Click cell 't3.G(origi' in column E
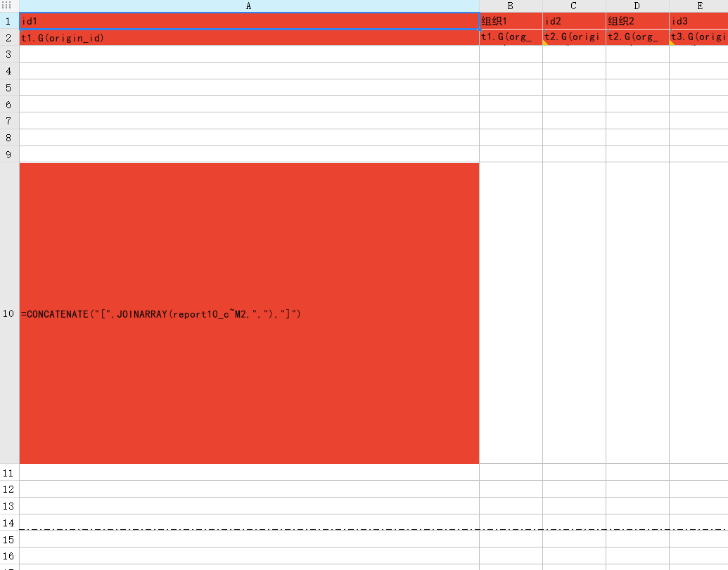 pos(698,37)
